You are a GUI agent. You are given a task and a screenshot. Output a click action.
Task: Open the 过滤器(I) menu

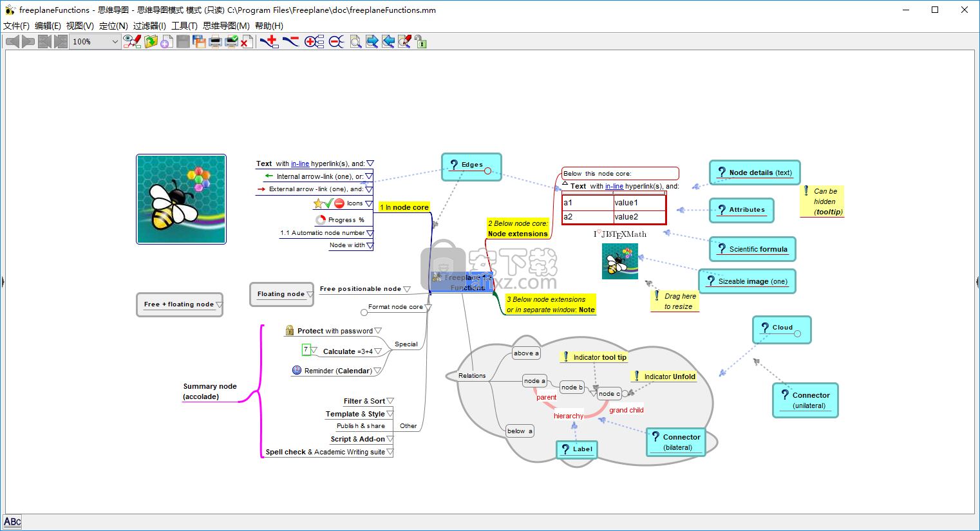click(149, 26)
